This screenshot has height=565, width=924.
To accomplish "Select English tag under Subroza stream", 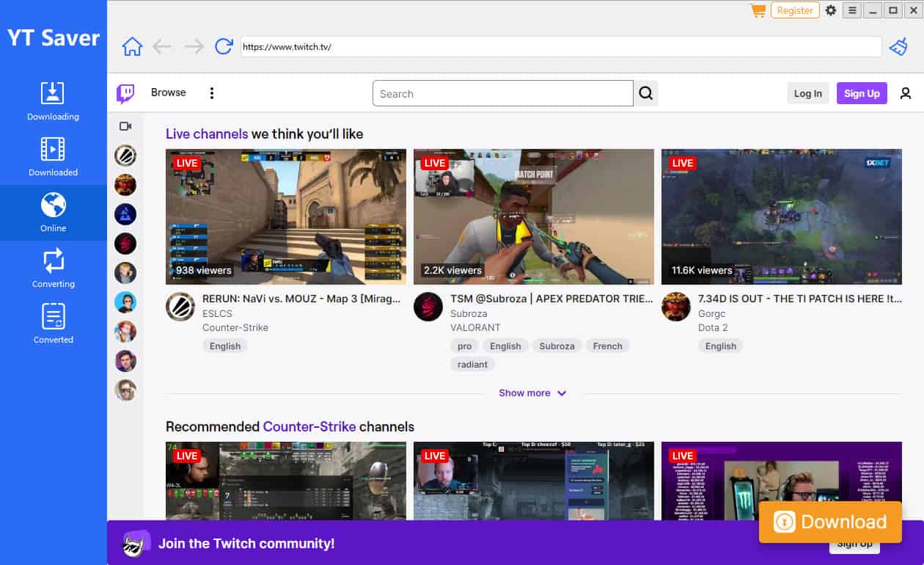I will [505, 346].
